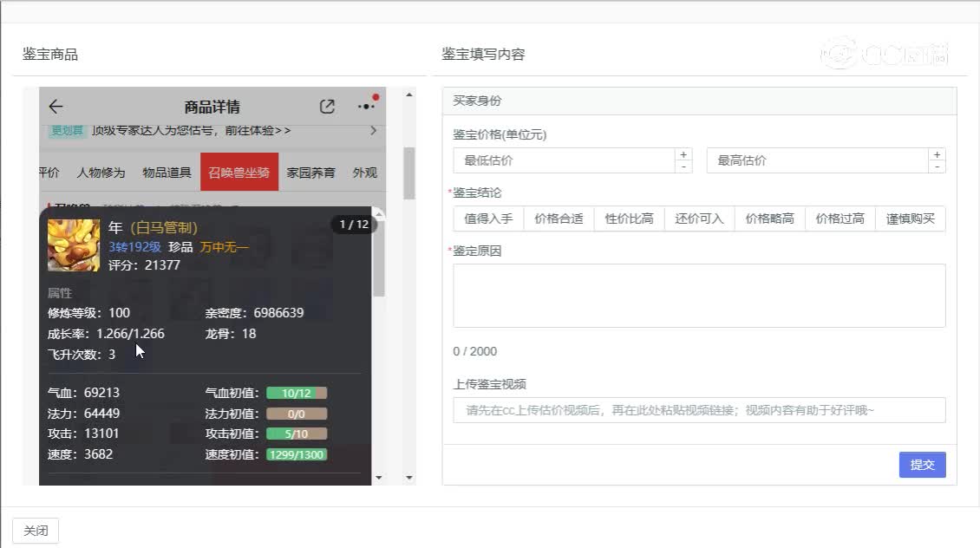Open the three-dot more menu icon
This screenshot has height=548, width=980.
(366, 107)
